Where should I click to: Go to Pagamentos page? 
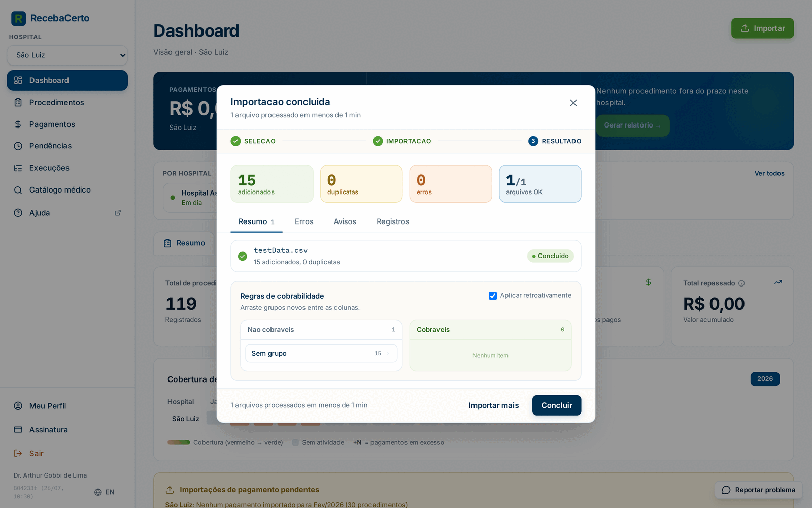point(67,124)
